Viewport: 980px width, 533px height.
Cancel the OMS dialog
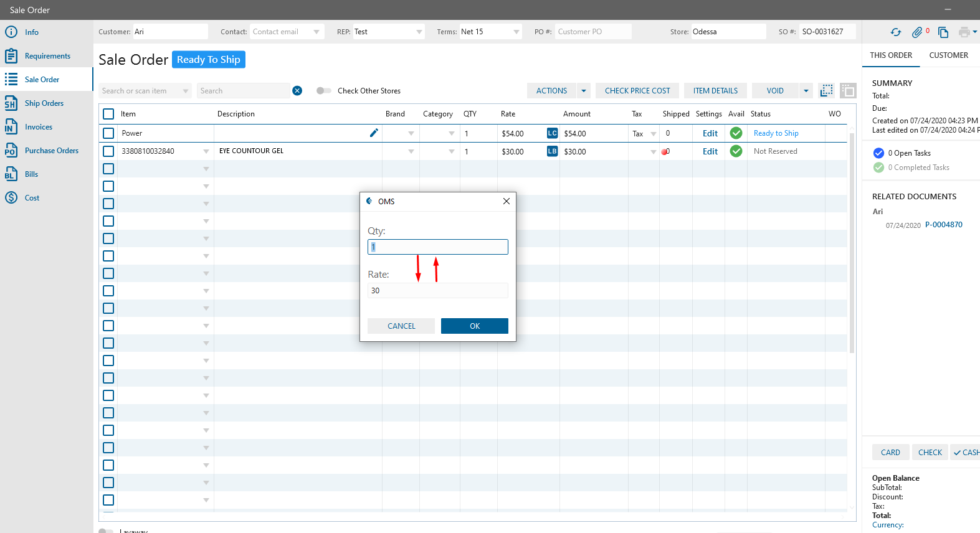point(401,326)
